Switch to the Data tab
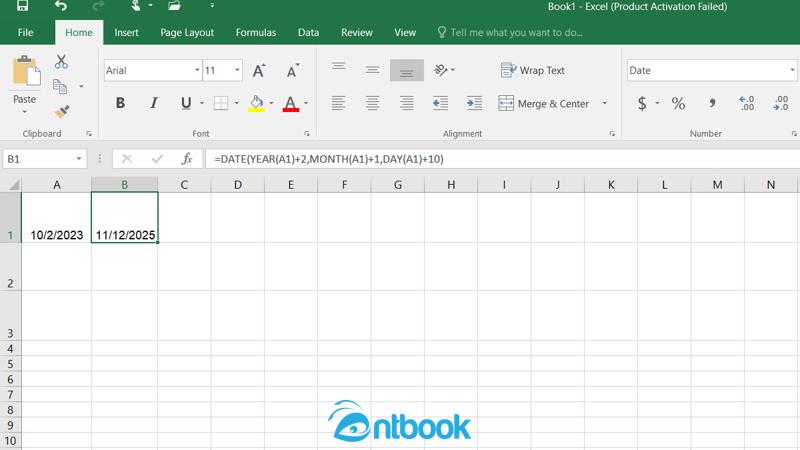800x450 pixels. pos(308,33)
